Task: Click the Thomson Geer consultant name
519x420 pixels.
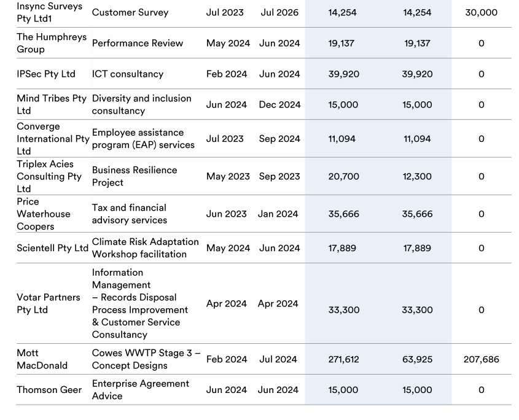Action: (x=49, y=390)
